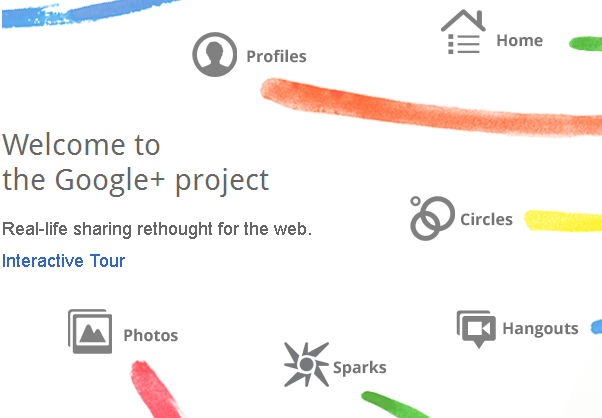
Task: Click the green brush stroke below Sparks
Action: [395, 405]
